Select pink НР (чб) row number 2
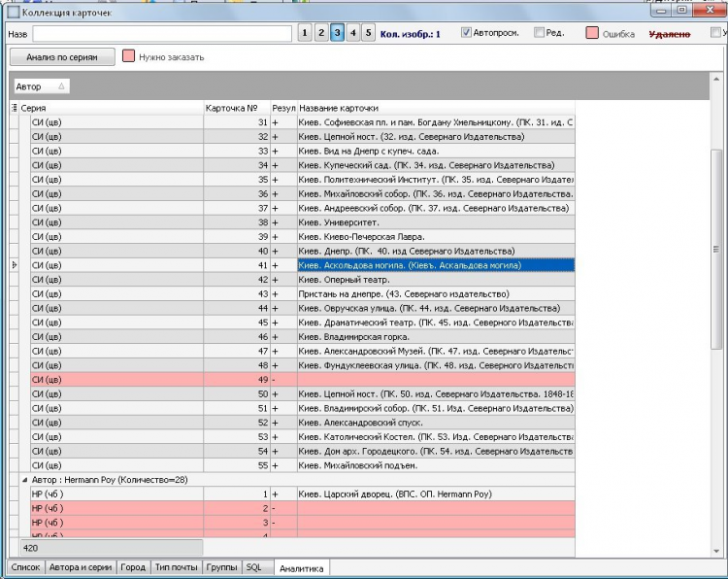Image resolution: width=728 pixels, height=579 pixels. pyautogui.click(x=303, y=508)
